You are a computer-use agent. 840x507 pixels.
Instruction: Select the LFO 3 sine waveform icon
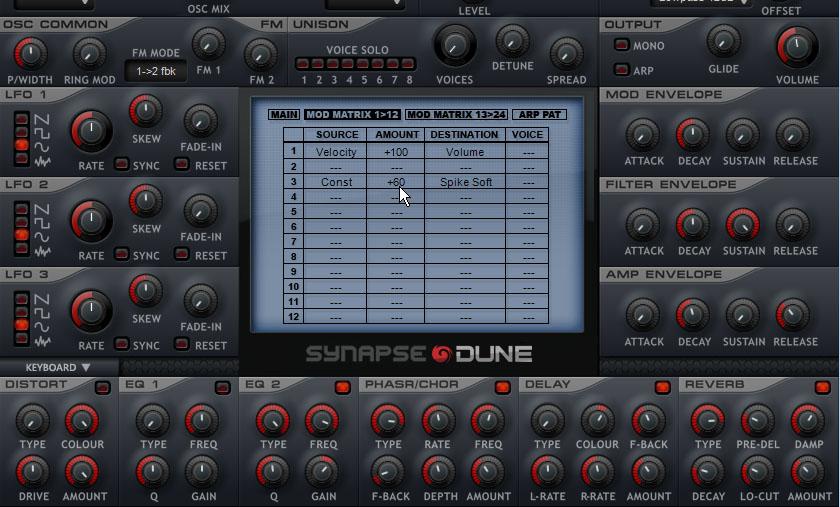42,326
